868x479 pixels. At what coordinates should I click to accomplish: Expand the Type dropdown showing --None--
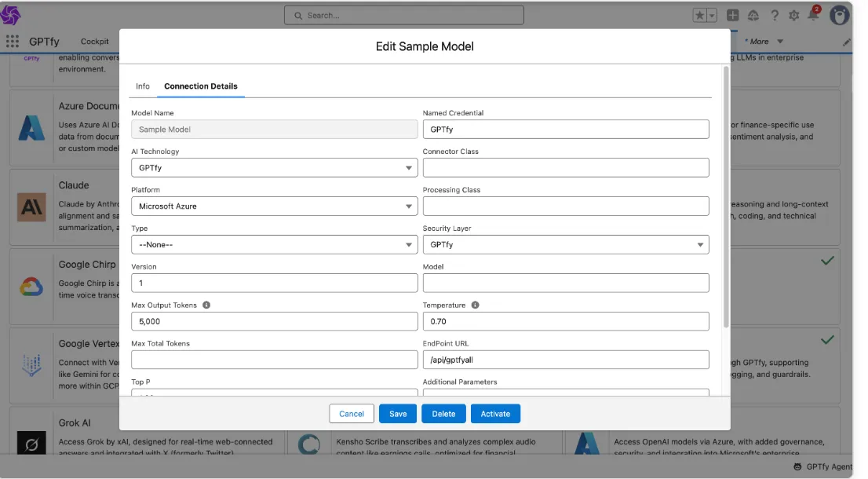(409, 244)
